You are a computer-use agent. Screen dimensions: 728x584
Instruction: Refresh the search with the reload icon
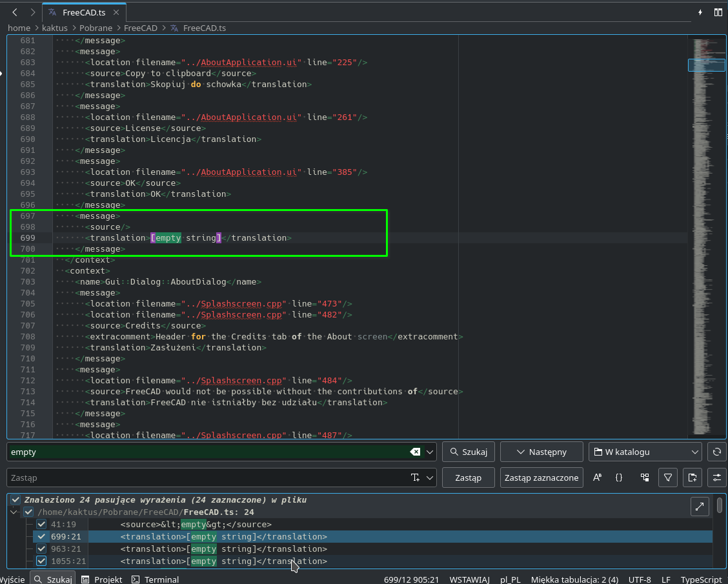click(x=716, y=452)
